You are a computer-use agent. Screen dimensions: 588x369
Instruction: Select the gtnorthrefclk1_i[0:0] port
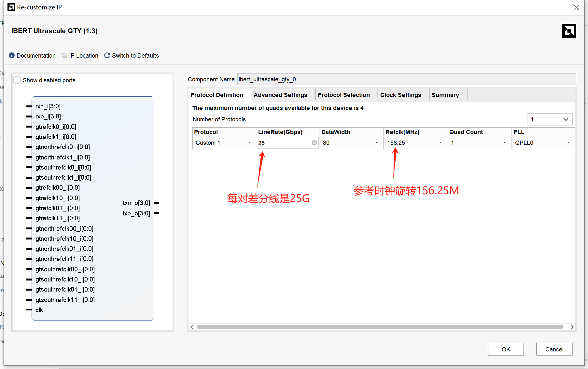click(63, 157)
